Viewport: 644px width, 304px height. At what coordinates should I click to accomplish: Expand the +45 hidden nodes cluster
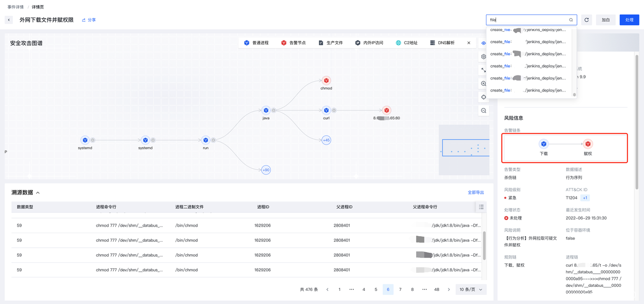click(x=326, y=140)
